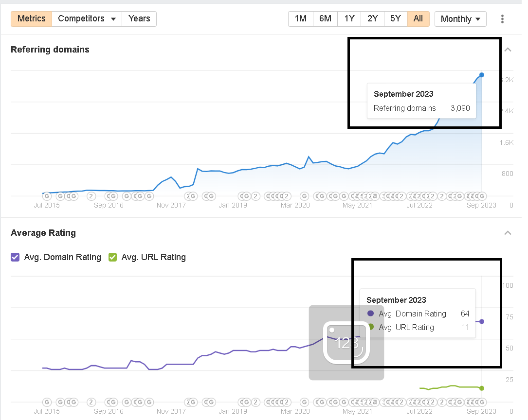Click the '2' Google update marker near Sep 2016
The width and height of the screenshot is (528, 420).
click(x=91, y=196)
